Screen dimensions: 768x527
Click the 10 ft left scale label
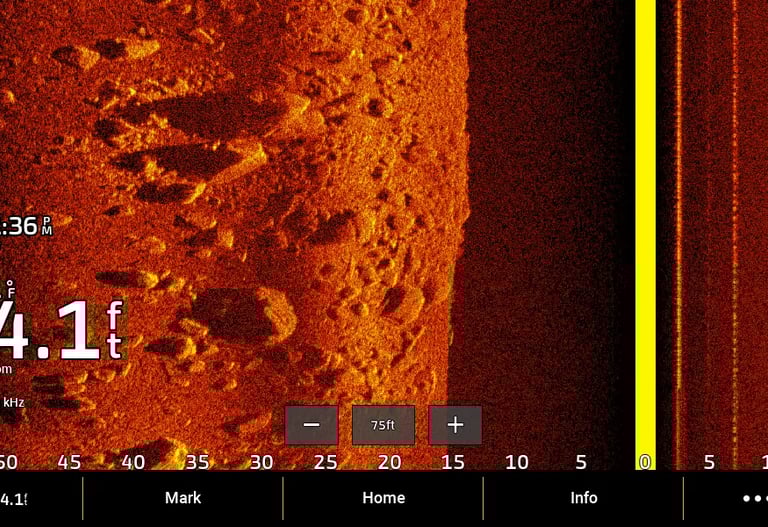click(x=517, y=462)
